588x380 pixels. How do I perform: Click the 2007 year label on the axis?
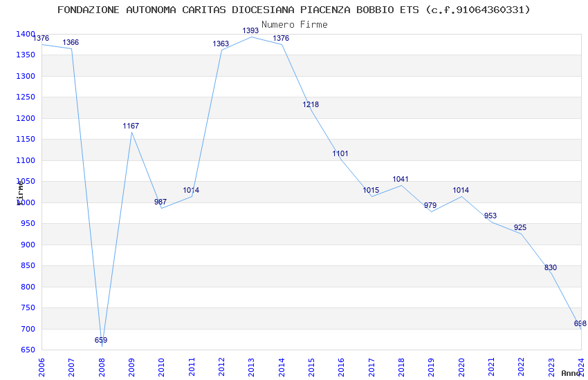coord(71,368)
